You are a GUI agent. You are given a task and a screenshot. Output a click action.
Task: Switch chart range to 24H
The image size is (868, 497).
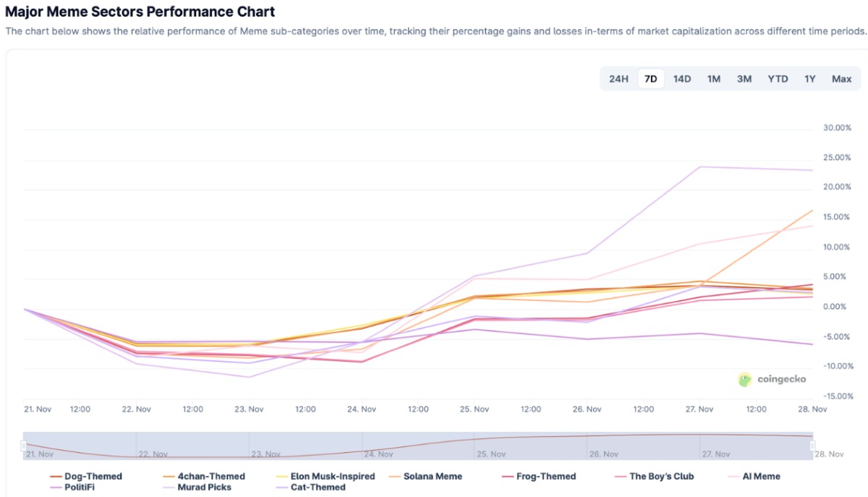click(x=618, y=79)
